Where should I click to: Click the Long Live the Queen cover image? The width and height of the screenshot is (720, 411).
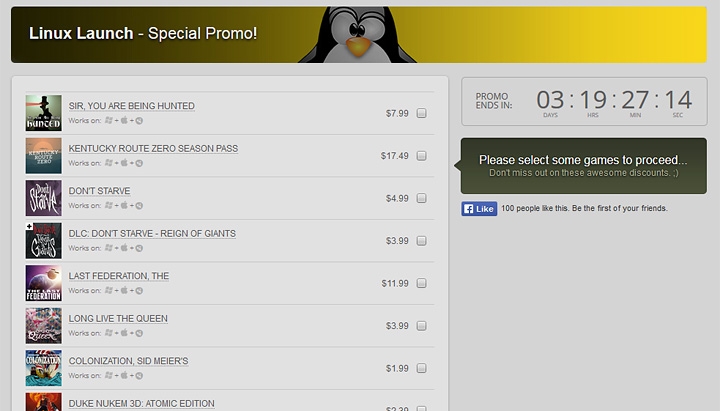tap(44, 326)
